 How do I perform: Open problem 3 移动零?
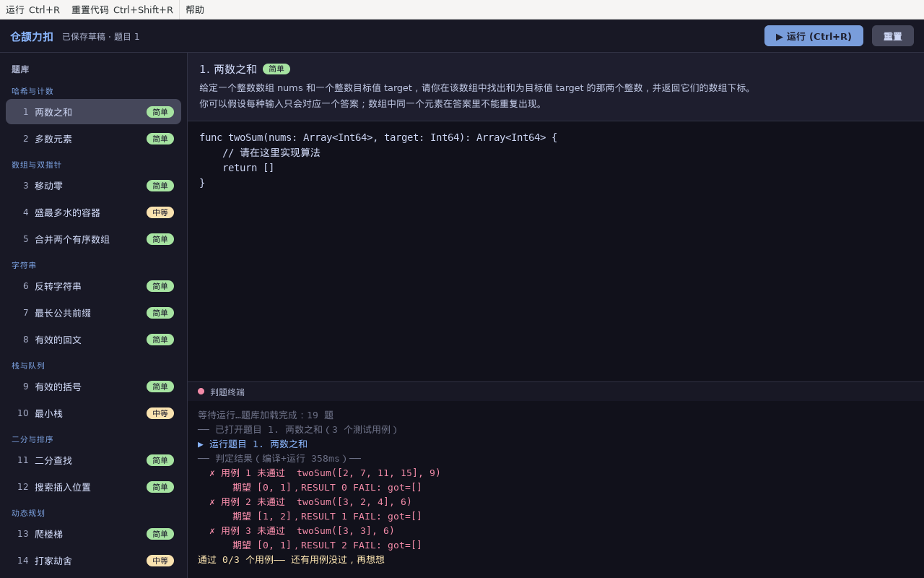93,186
